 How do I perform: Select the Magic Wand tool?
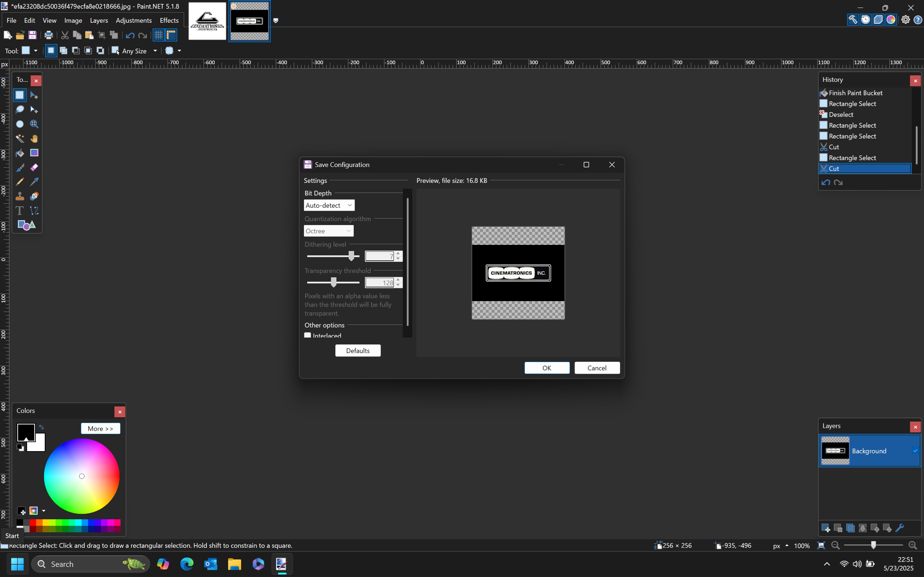[x=19, y=138]
